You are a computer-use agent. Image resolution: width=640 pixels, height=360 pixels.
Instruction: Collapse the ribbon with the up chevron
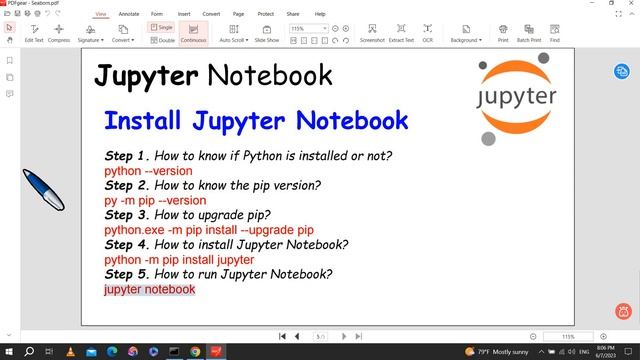(x=632, y=14)
